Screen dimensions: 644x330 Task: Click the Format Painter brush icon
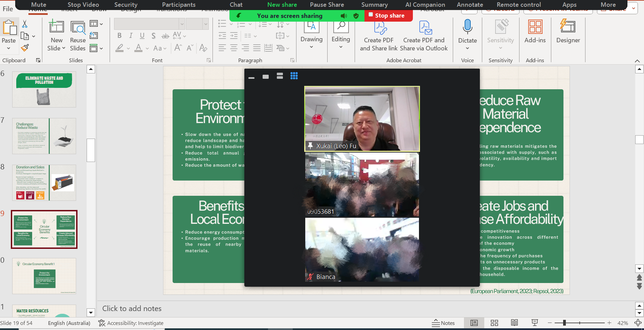[x=25, y=48]
